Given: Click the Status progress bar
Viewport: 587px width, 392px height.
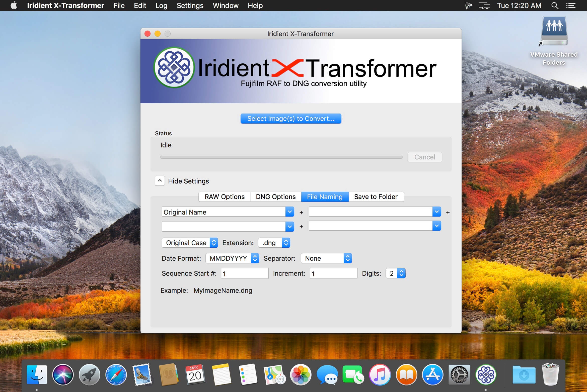Looking at the screenshot, I should tap(281, 157).
